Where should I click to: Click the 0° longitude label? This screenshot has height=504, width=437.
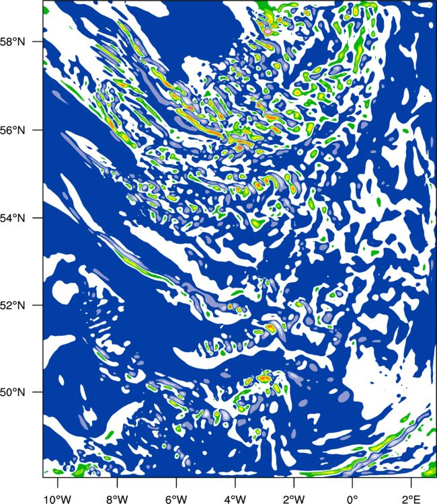tap(352, 499)
